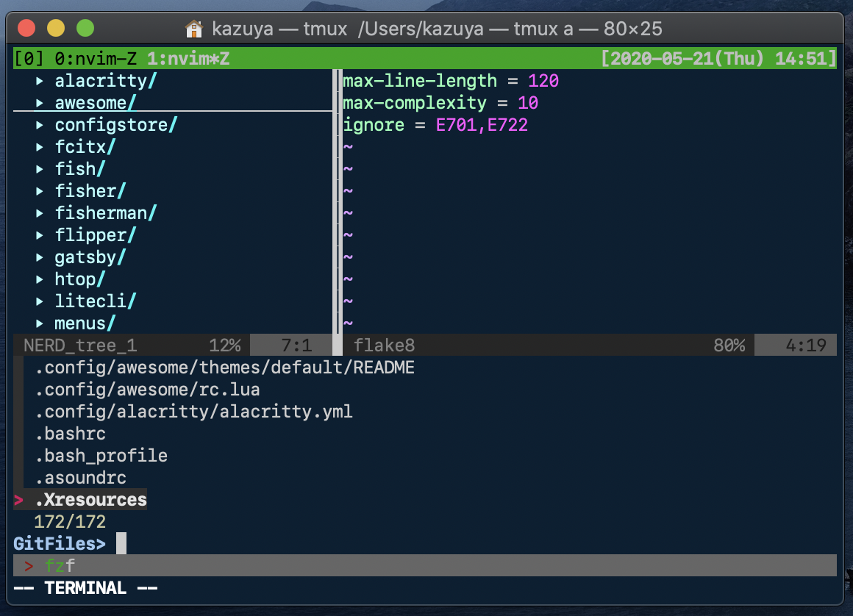Select the alacritty/ directory name
This screenshot has width=853, height=616.
point(106,81)
